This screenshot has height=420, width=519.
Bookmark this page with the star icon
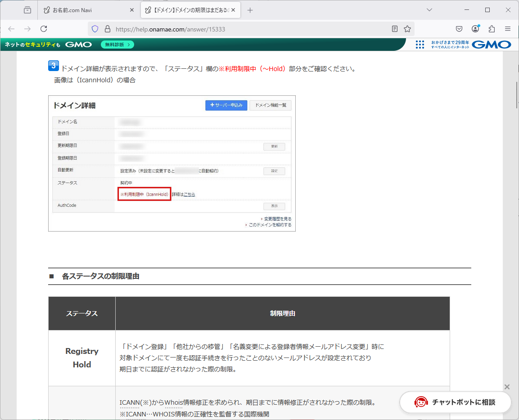[407, 29]
